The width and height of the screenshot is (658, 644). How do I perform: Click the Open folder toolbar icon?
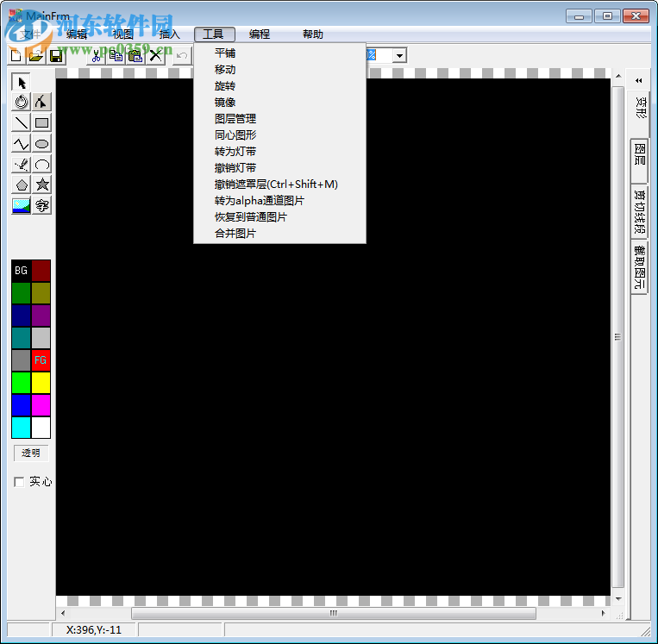(x=36, y=55)
